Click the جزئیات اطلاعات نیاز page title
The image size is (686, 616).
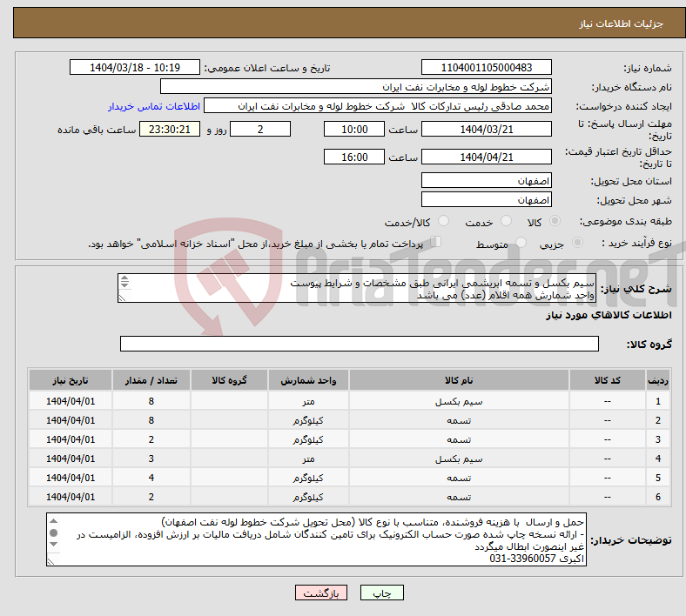622,23
